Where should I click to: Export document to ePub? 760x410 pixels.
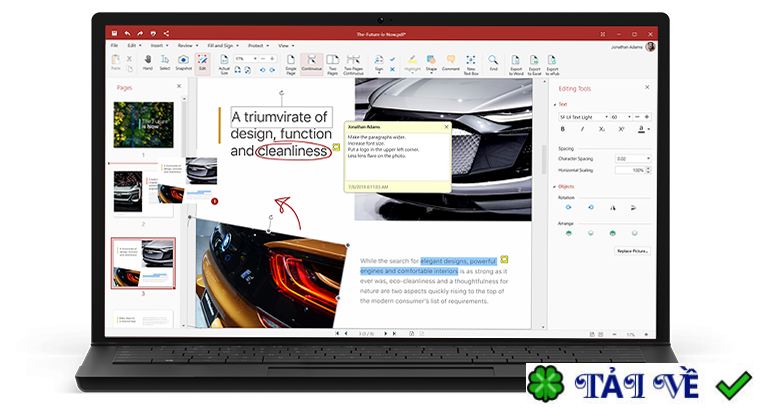[x=552, y=64]
